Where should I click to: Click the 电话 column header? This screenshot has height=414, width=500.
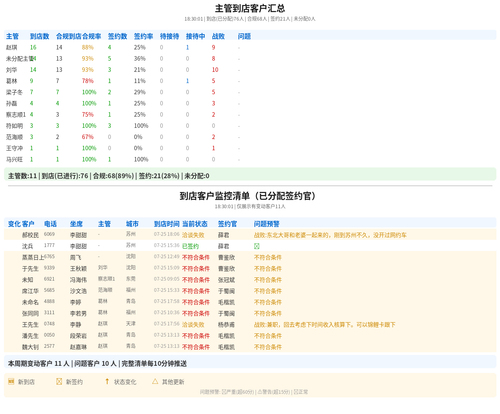coord(50,224)
